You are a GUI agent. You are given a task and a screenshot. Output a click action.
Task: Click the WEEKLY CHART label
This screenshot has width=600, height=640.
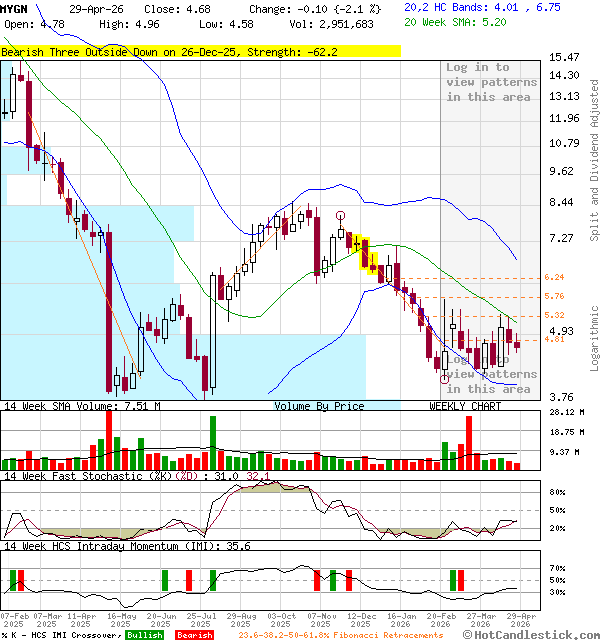coord(465,406)
